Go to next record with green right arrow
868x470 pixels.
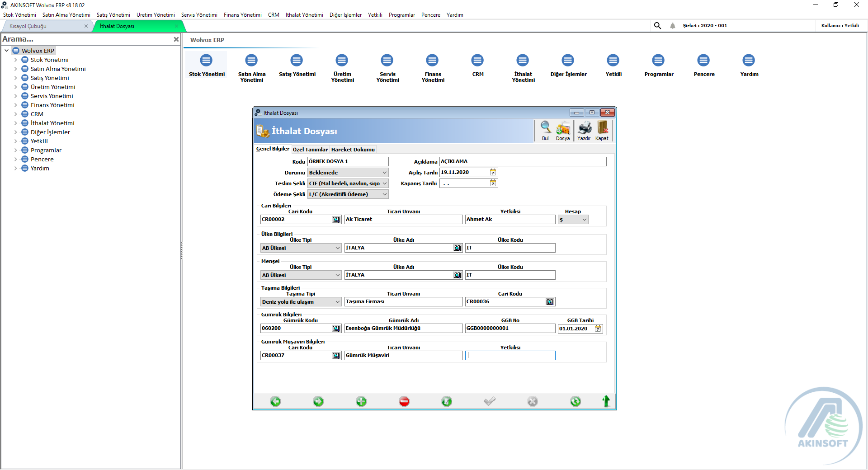tap(318, 401)
